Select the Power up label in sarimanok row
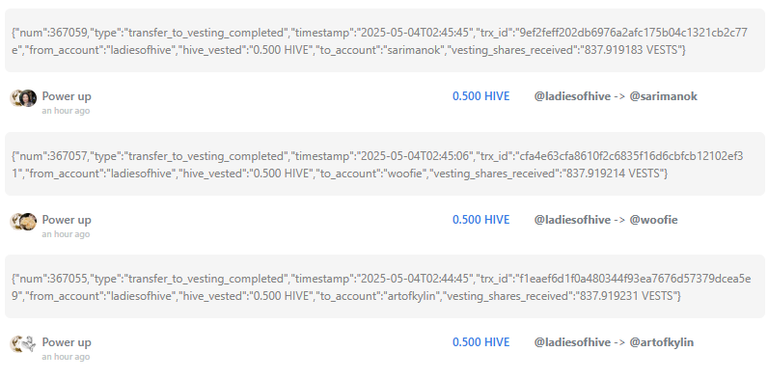The height and width of the screenshot is (375, 768). click(x=67, y=96)
